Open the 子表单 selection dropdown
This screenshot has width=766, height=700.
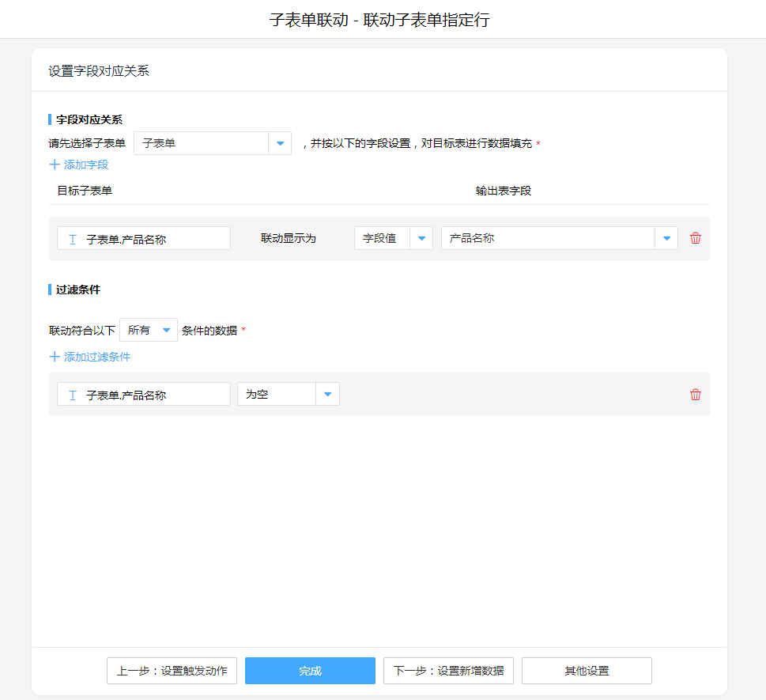(x=280, y=143)
